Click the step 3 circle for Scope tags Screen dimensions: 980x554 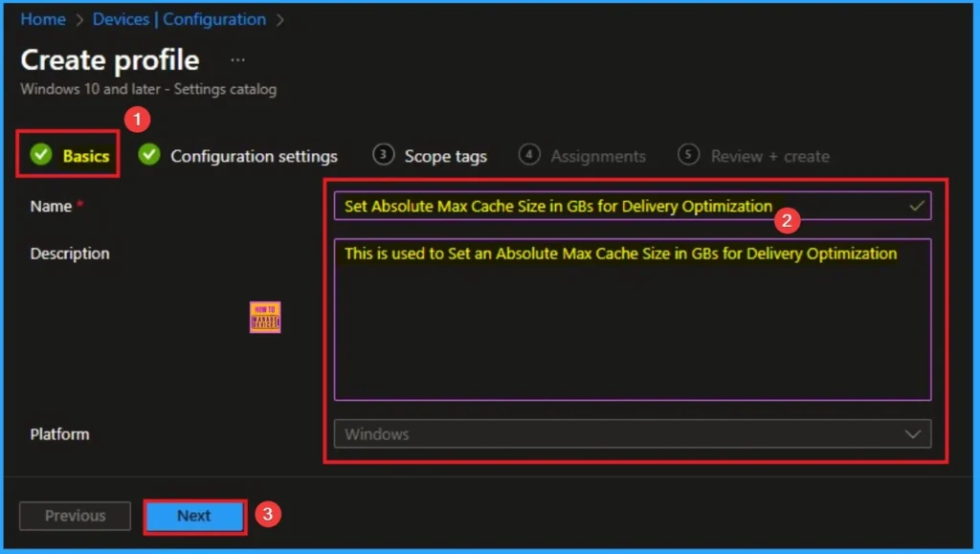click(x=384, y=155)
